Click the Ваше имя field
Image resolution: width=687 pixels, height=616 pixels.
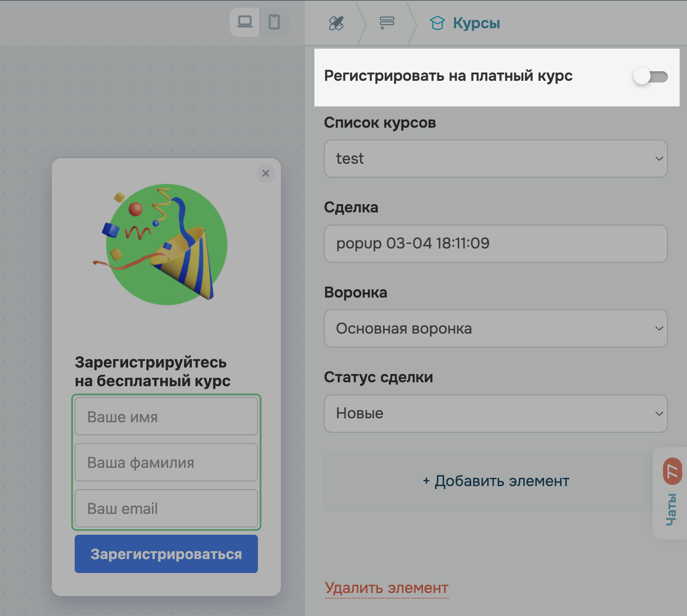tap(166, 417)
